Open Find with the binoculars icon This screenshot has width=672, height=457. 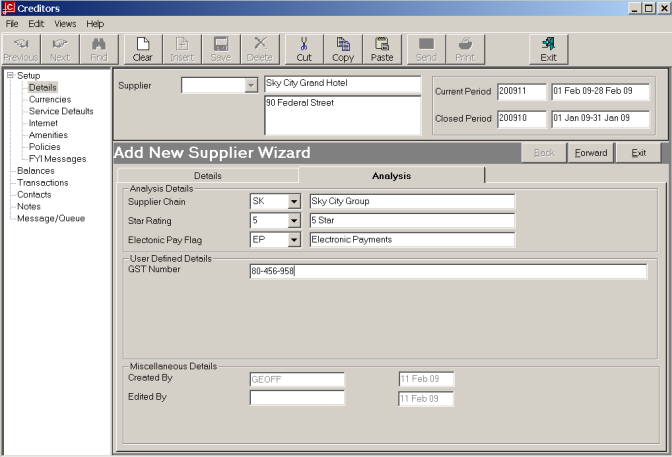click(99, 49)
